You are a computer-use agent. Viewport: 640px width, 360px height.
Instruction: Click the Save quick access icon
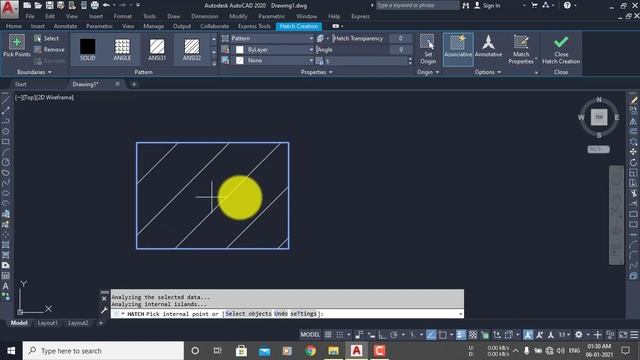point(49,5)
